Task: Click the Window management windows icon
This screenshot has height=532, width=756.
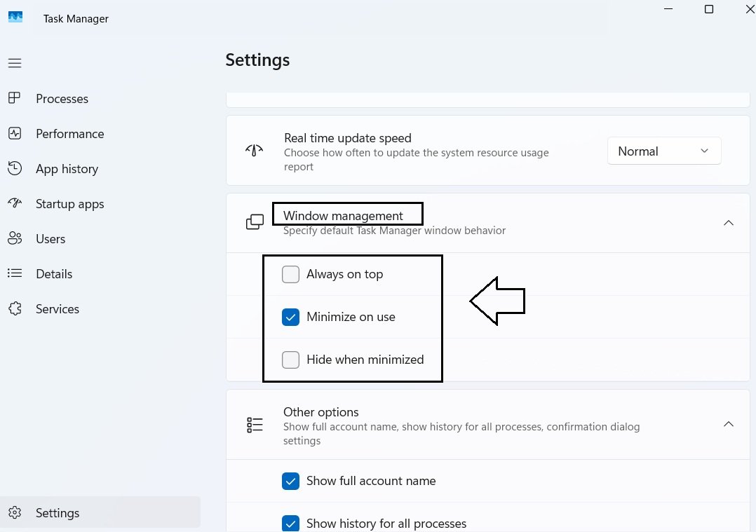Action: coord(255,222)
